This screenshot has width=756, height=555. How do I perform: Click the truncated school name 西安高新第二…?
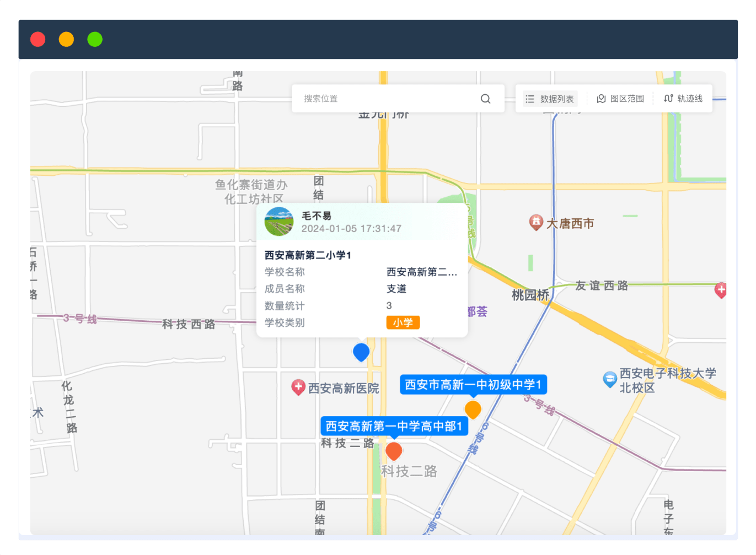[x=421, y=272]
